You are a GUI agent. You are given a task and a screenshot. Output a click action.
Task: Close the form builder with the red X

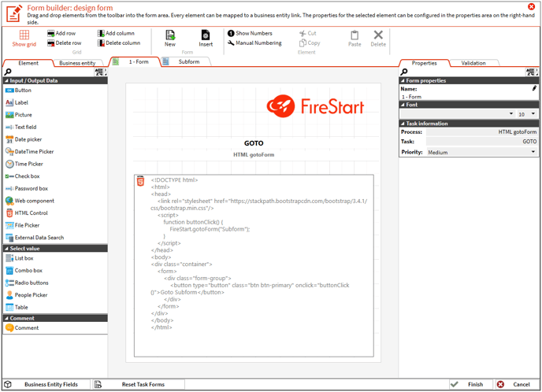click(532, 6)
